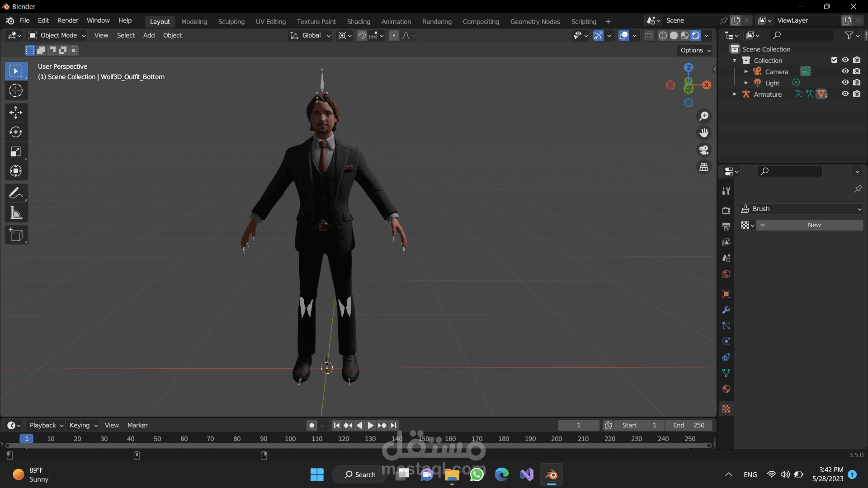
Task: Open the Global transform orientation dropdown
Action: (x=311, y=35)
